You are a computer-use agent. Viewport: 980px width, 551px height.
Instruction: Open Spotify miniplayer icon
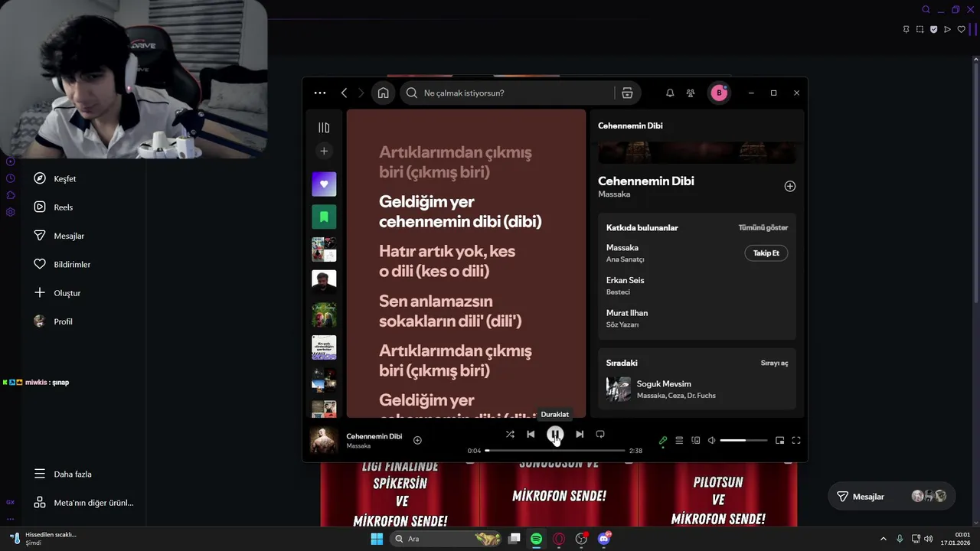click(779, 440)
